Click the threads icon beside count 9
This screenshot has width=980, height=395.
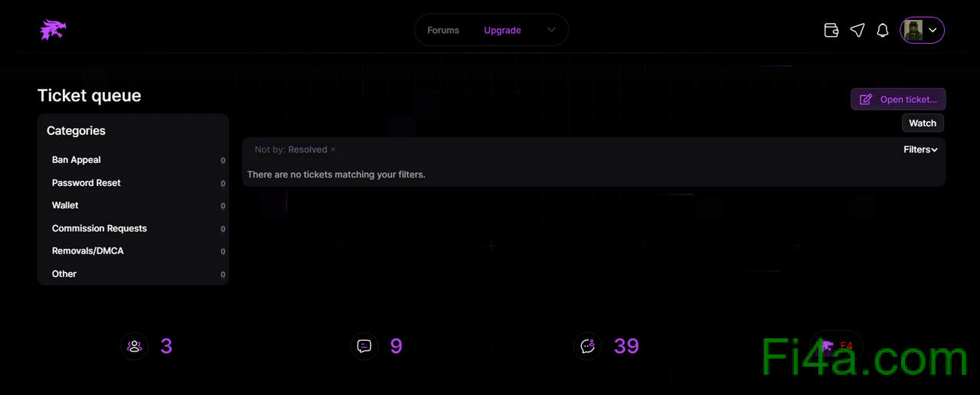[x=364, y=346]
